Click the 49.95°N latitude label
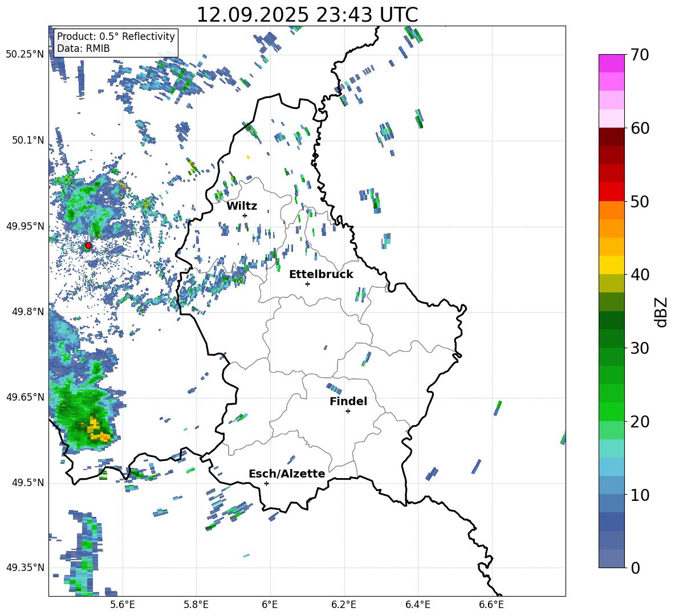The width and height of the screenshot is (675, 616). [x=25, y=226]
